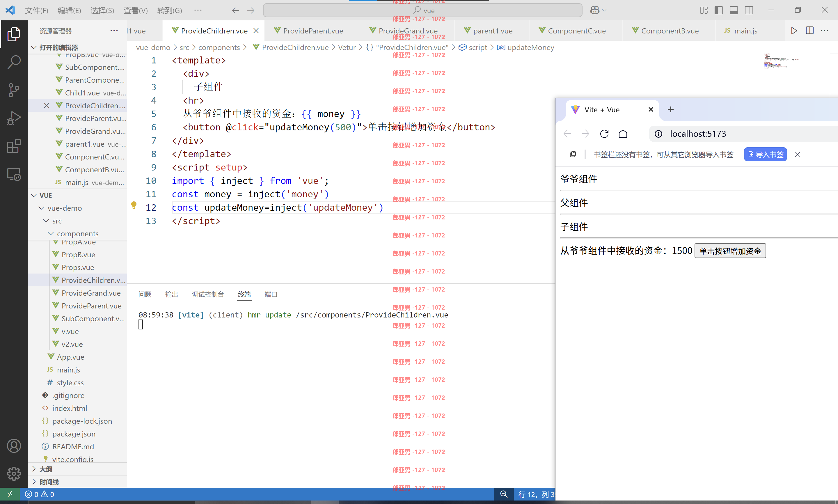Open package.json in file tree
838x504 pixels.
click(74, 434)
